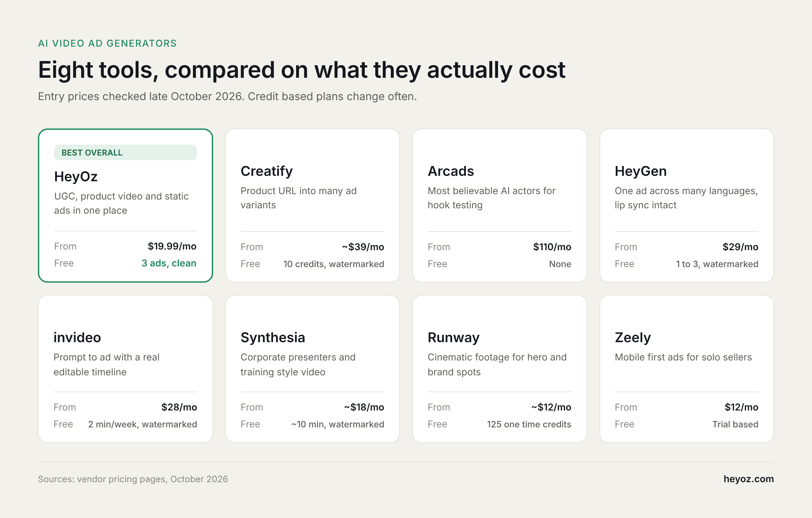Click 'Prompt to ad with a real' description

point(106,364)
